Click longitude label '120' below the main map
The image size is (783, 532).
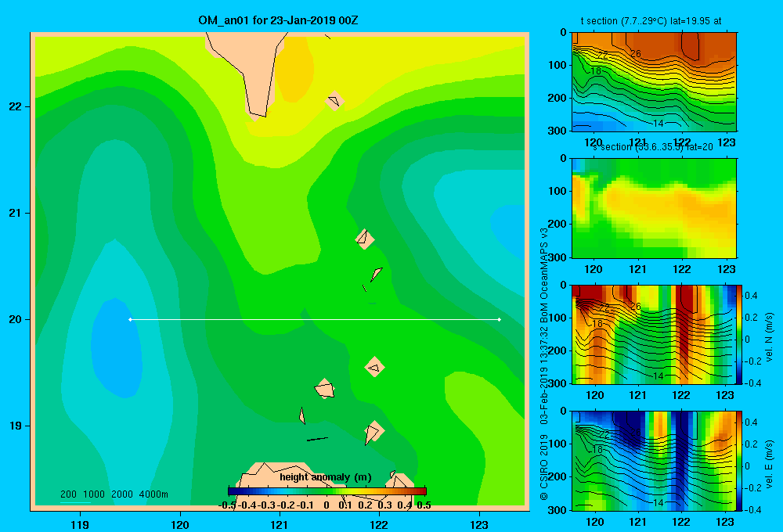180,524
